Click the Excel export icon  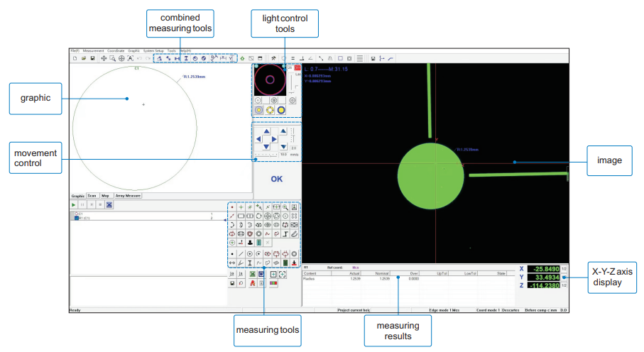253,274
